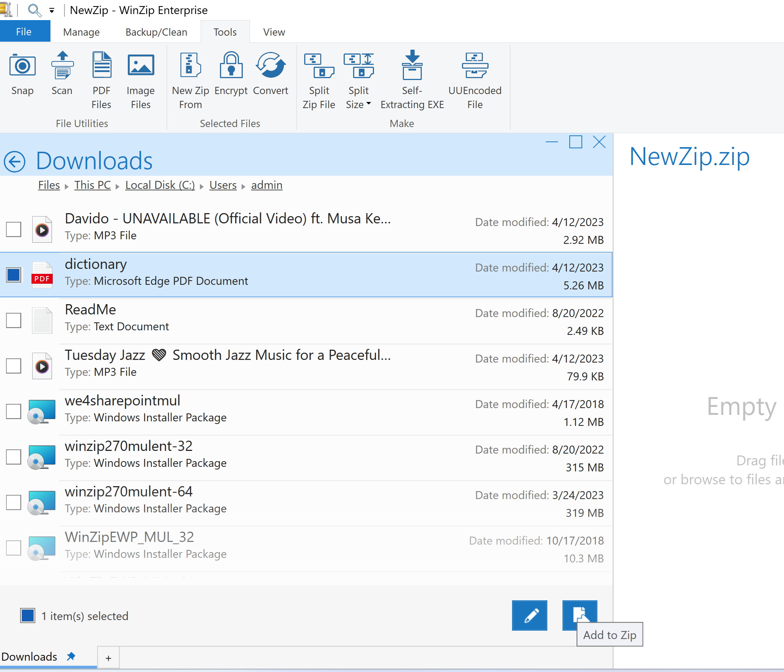Screen dimensions: 784x672
Task: Navigate to This PC breadcrumb
Action: coord(93,185)
